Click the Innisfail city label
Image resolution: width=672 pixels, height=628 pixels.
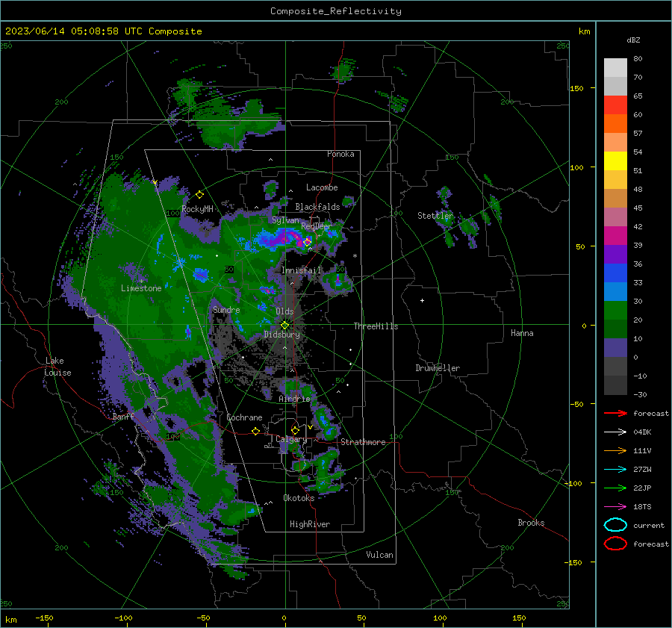(x=301, y=270)
